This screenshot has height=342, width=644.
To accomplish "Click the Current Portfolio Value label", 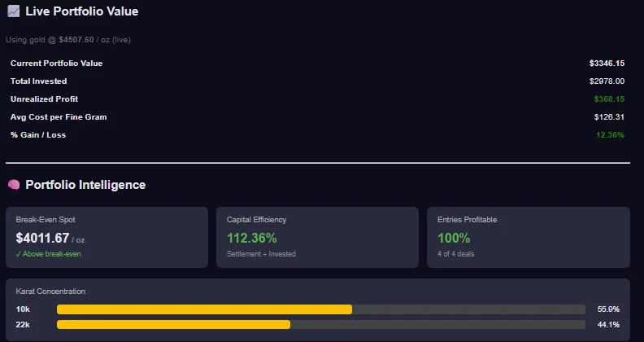I will [57, 64].
